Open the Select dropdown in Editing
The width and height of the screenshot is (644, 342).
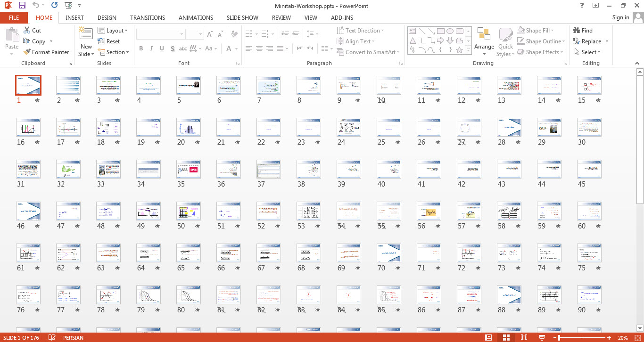click(587, 52)
